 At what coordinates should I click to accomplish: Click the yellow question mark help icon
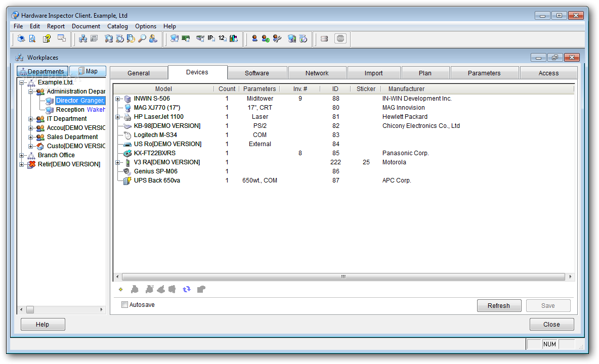tap(47, 38)
